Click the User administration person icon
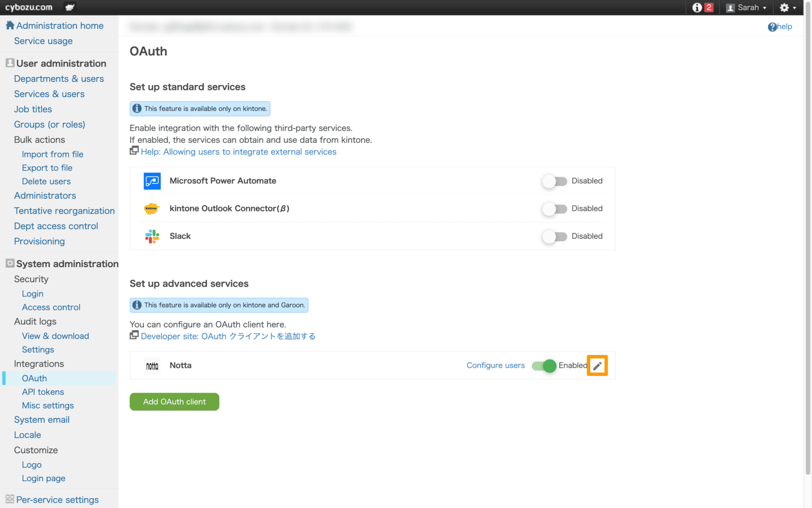The image size is (812, 508). 10,62
